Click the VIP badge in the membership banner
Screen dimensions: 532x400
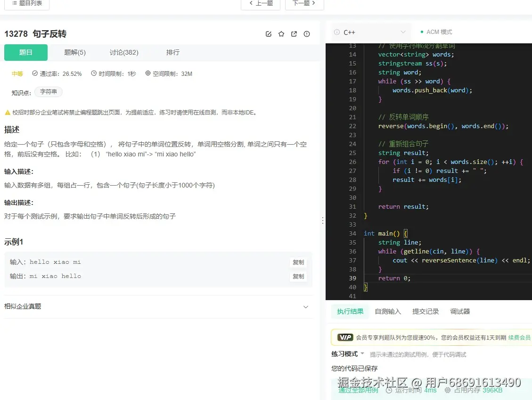point(345,337)
